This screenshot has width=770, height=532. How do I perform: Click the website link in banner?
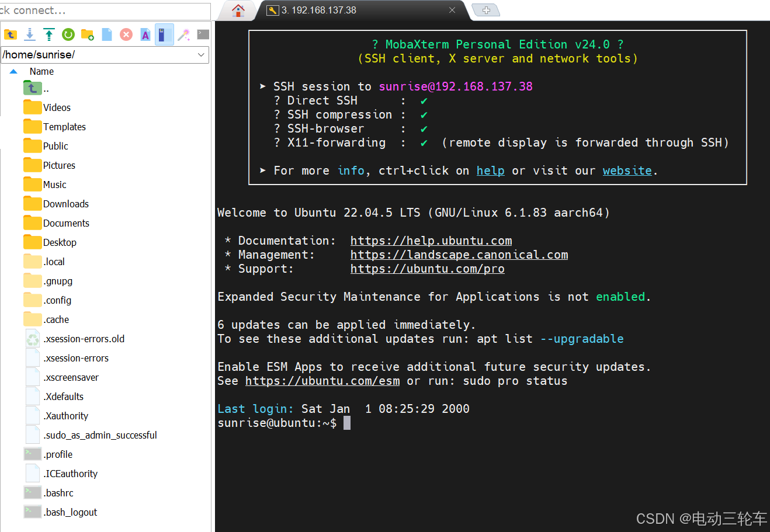point(627,171)
